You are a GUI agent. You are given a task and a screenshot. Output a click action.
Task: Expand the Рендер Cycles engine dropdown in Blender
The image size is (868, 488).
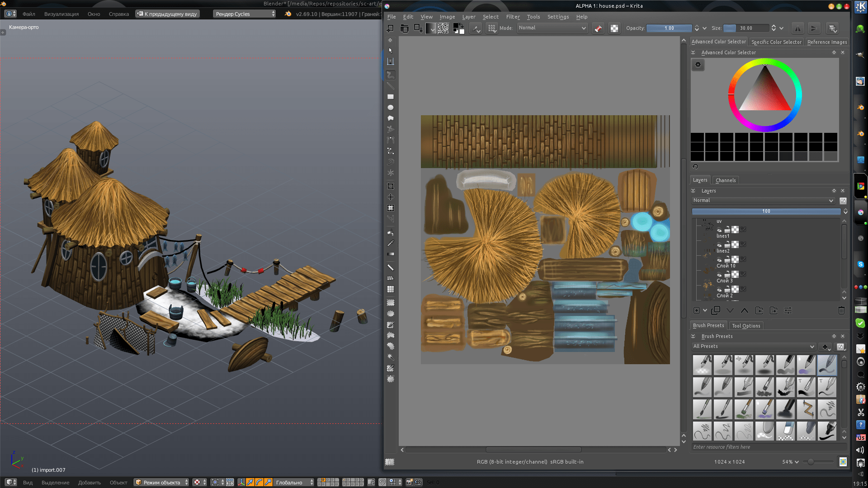point(245,14)
